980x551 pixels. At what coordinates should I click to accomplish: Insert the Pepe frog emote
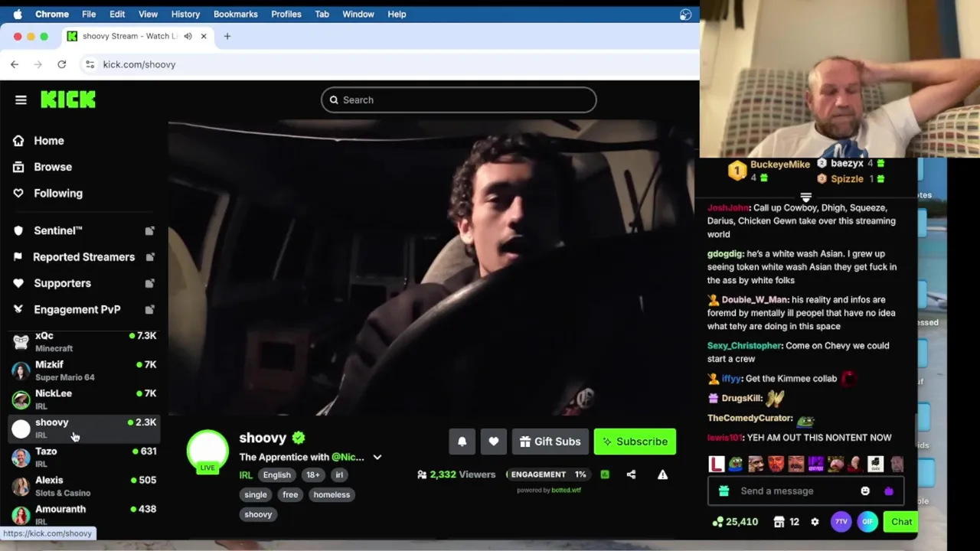click(x=736, y=464)
